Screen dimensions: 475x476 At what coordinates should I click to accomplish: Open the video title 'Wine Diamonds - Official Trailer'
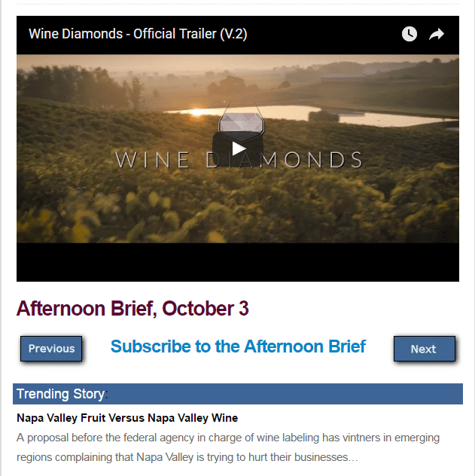pyautogui.click(x=138, y=34)
